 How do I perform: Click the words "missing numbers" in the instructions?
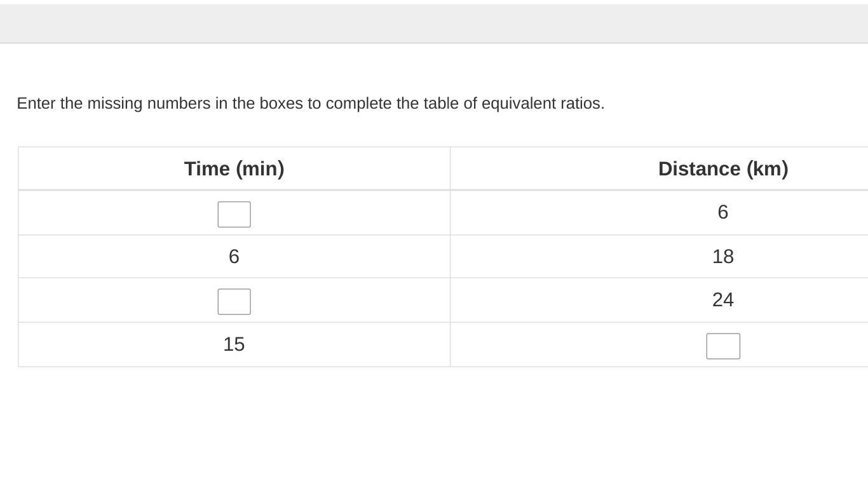(149, 103)
